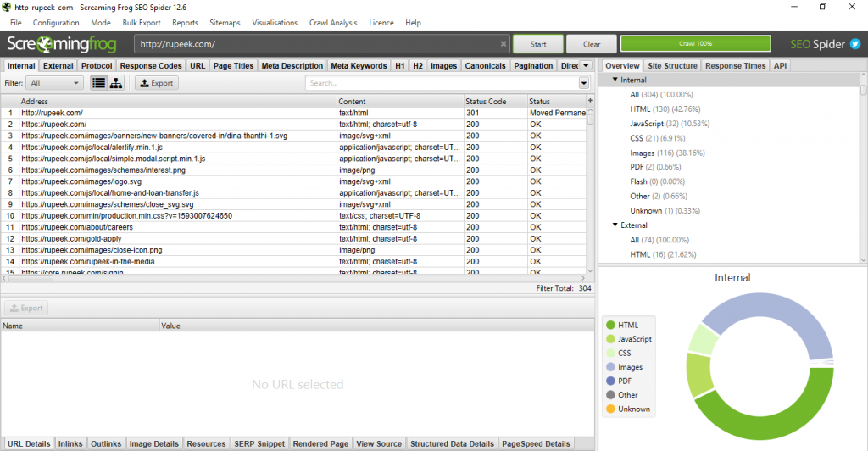Open the Sitemaps menu
The image size is (868, 451).
(x=225, y=23)
